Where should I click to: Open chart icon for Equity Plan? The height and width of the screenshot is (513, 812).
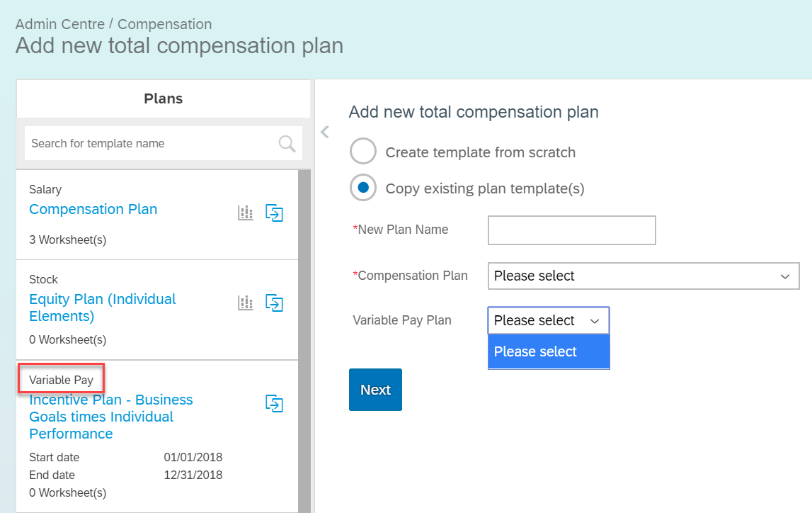246,303
